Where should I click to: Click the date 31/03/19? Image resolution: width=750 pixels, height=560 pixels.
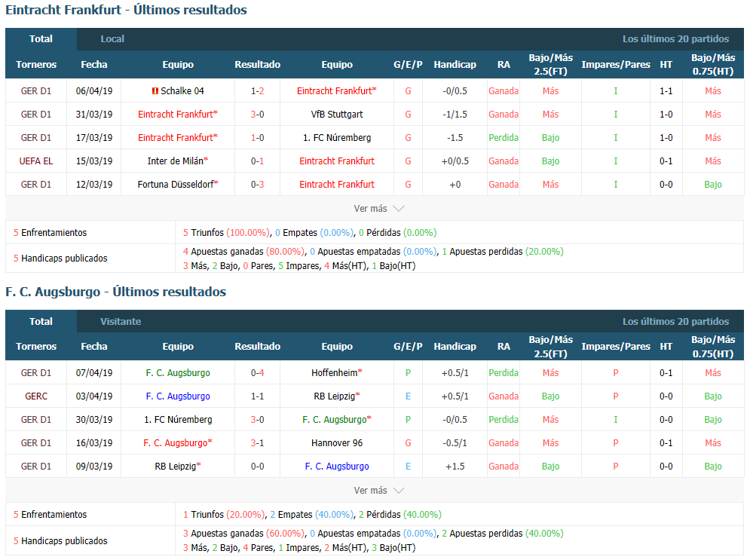pos(94,115)
